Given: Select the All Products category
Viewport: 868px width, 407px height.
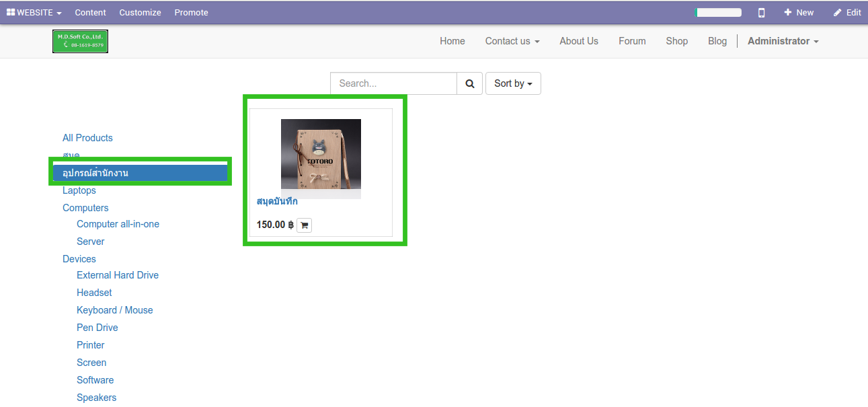Looking at the screenshot, I should coord(87,138).
